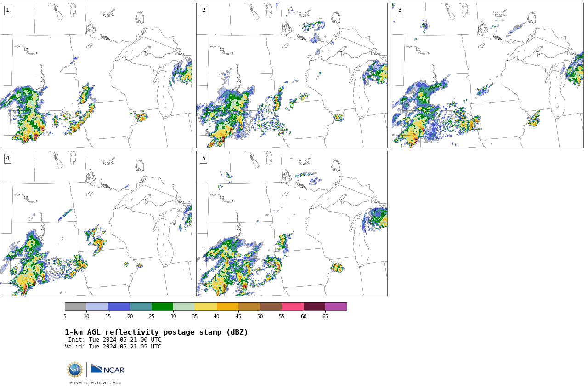Open ensemble member 1 reflectivity map
This screenshot has height=388, width=588.
pyautogui.click(x=96, y=75)
